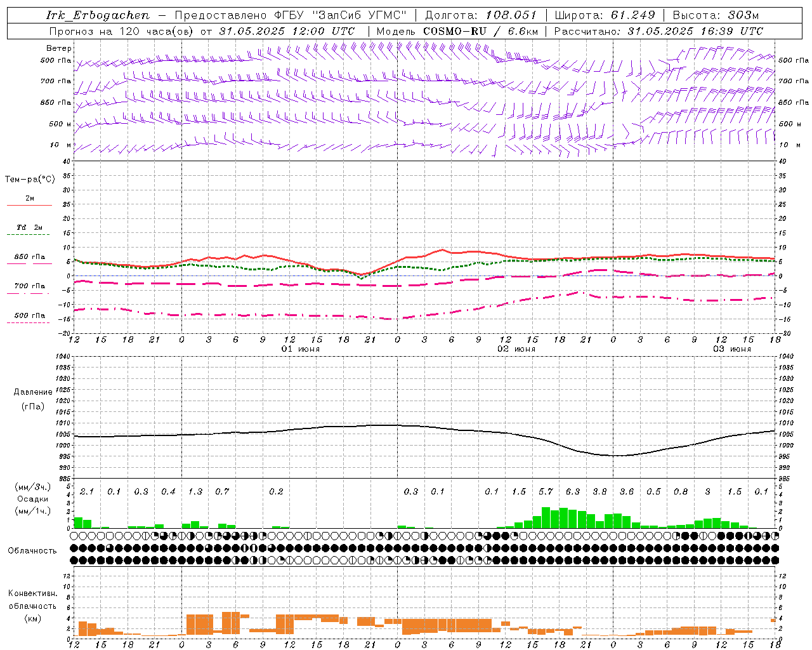This screenshot has width=812, height=650.
Task: Click the 500 гПа temperature legend entry
Action: click(x=30, y=315)
